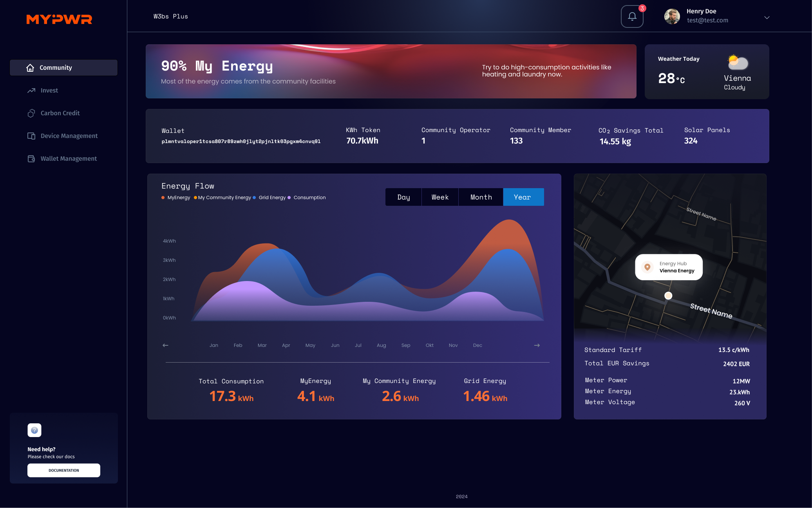
Task: Expand the user account dropdown
Action: [767, 16]
